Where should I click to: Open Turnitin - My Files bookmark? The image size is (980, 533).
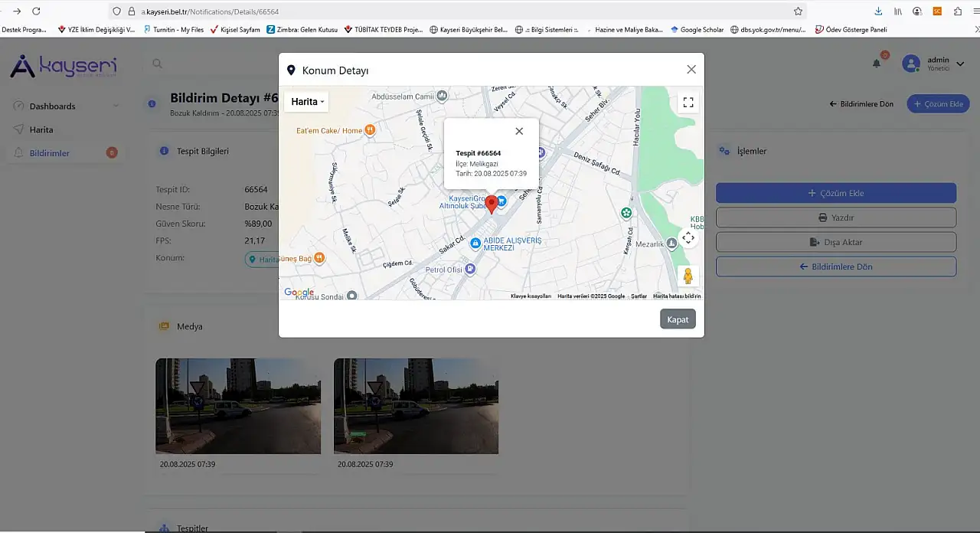click(x=173, y=30)
